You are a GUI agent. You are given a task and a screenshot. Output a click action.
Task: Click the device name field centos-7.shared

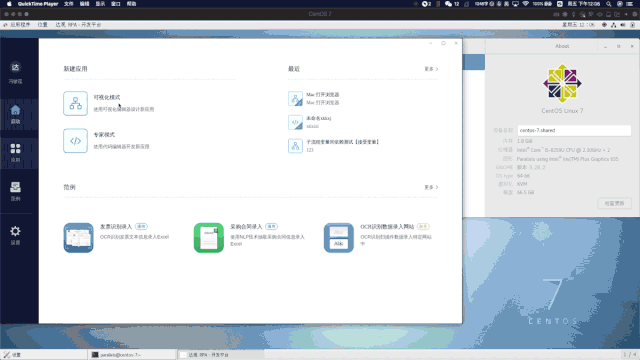point(574,130)
